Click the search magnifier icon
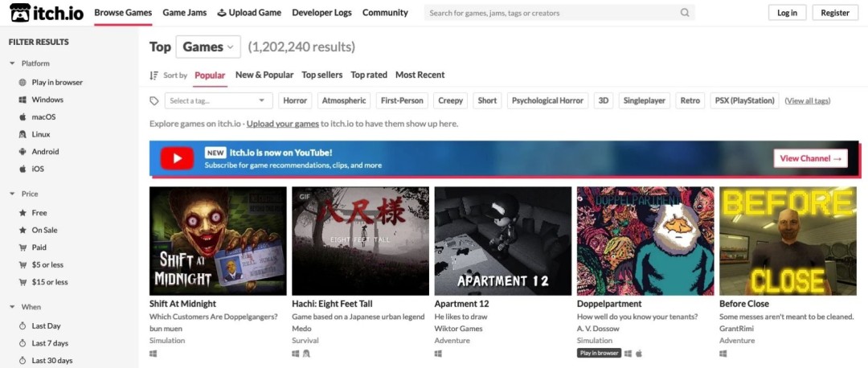Screen dimensions: 868x368 coord(685,13)
